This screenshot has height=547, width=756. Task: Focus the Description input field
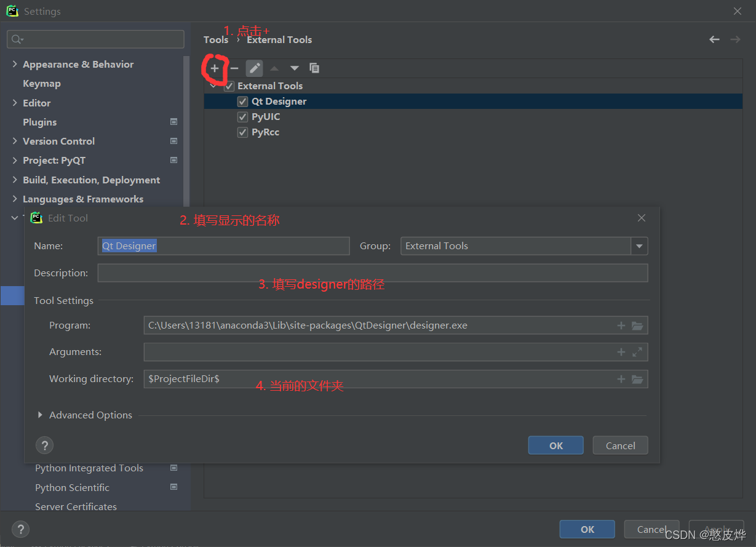point(373,273)
